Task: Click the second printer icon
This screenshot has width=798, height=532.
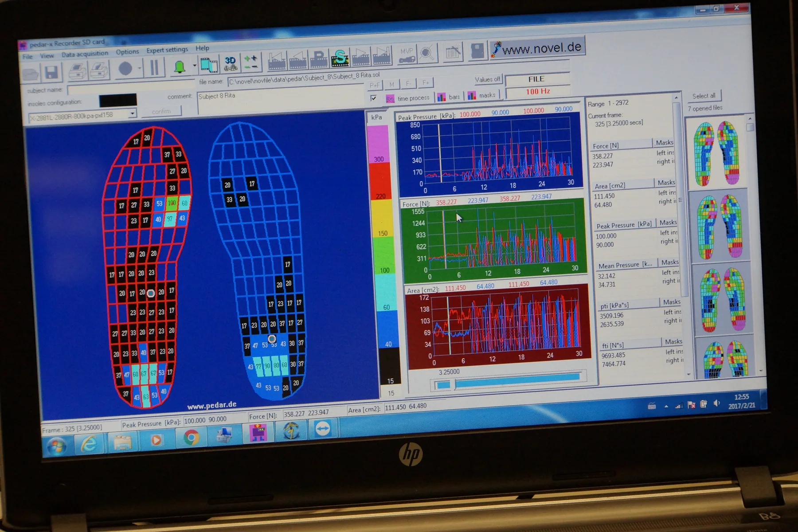Action: coord(99,70)
